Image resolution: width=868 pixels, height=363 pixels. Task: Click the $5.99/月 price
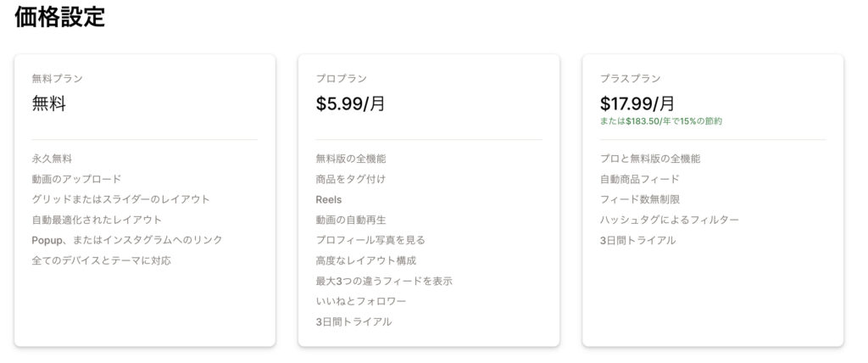pos(350,103)
